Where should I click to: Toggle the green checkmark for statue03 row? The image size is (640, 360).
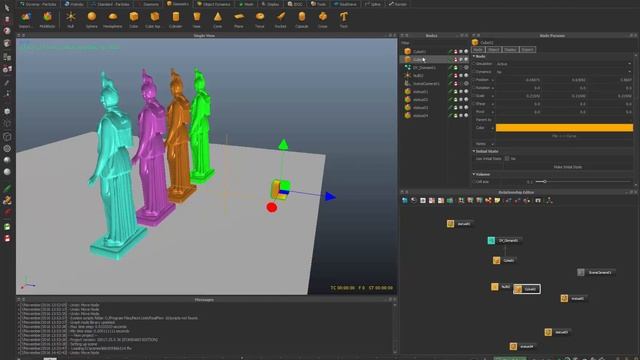pos(450,107)
